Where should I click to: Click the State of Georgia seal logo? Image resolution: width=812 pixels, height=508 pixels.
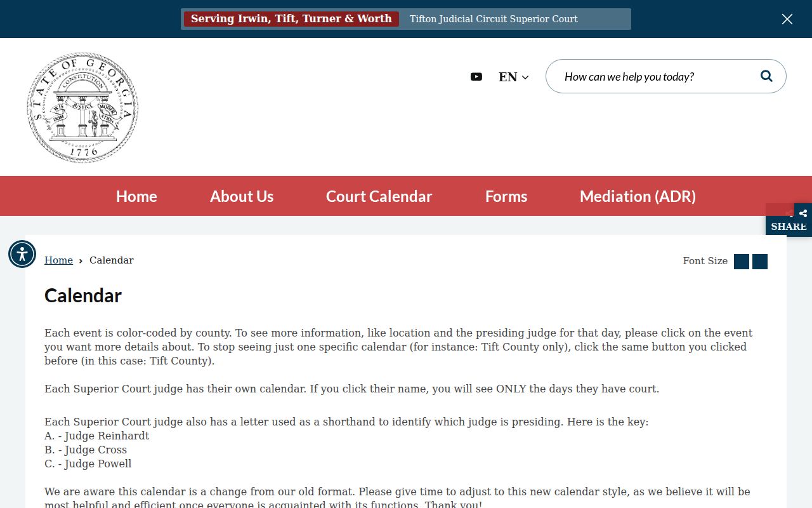[x=82, y=107]
